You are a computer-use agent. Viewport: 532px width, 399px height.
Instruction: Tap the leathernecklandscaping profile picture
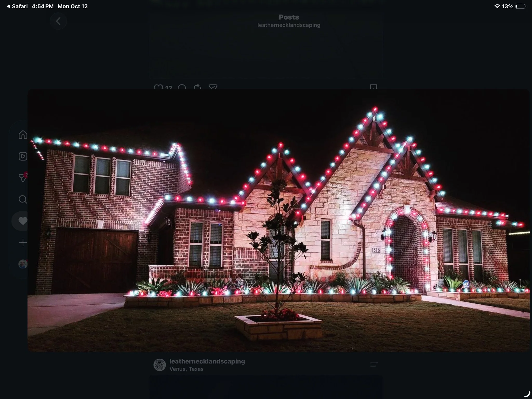click(x=159, y=365)
